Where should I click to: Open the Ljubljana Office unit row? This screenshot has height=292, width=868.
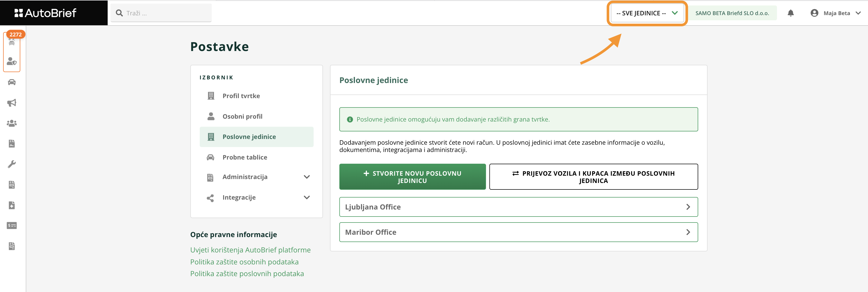coord(518,207)
